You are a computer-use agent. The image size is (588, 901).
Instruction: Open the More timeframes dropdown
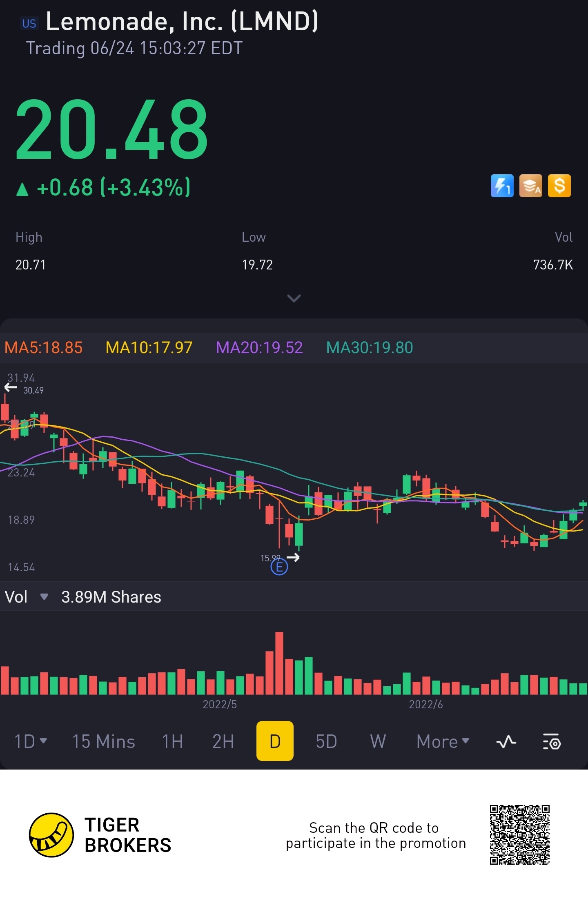click(x=443, y=741)
